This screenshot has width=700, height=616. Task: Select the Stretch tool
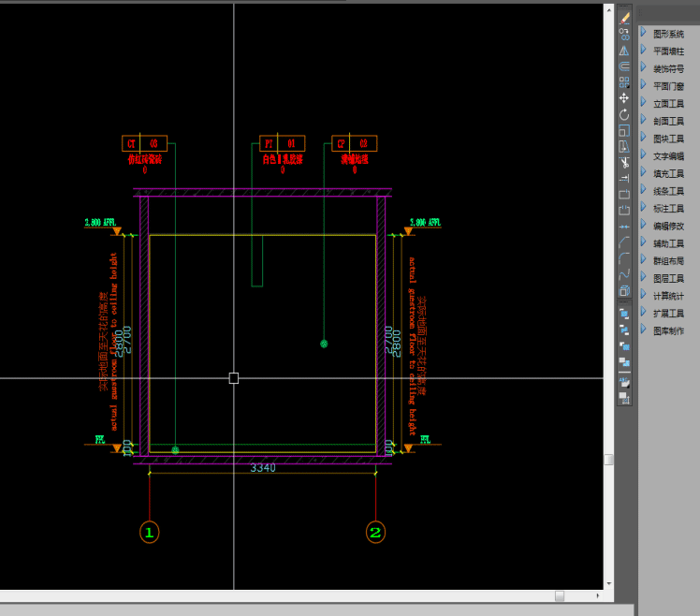[x=624, y=147]
